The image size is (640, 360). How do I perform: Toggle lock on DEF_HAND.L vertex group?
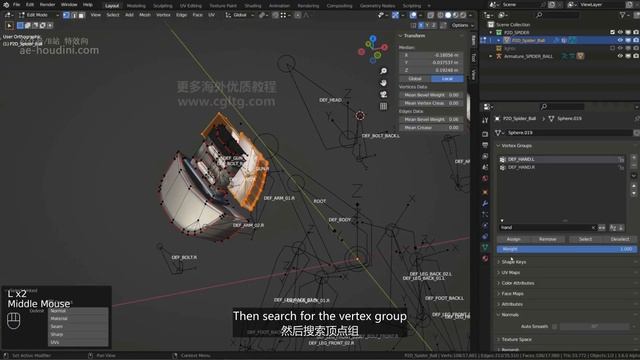621,160
